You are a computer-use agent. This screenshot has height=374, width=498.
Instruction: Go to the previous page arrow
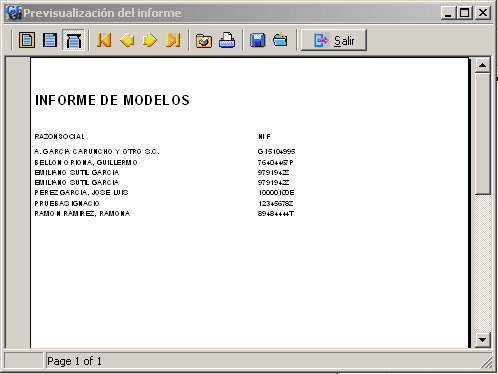coord(127,40)
